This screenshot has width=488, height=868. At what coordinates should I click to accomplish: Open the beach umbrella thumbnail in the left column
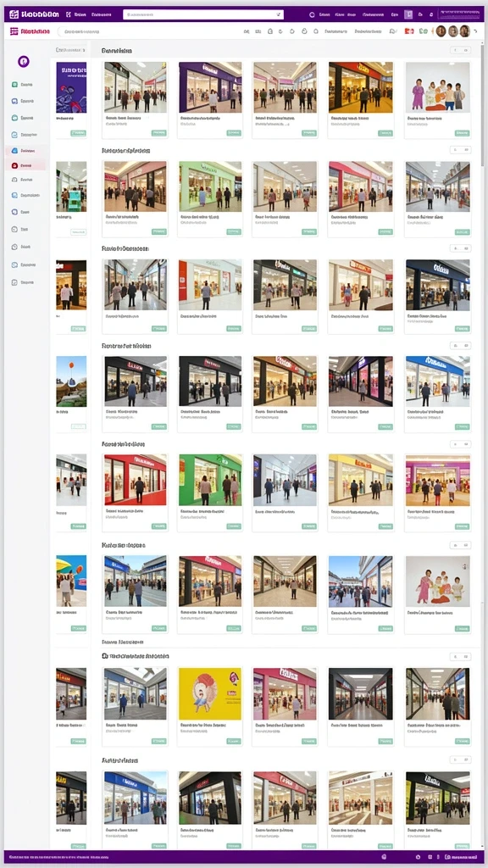(71, 581)
